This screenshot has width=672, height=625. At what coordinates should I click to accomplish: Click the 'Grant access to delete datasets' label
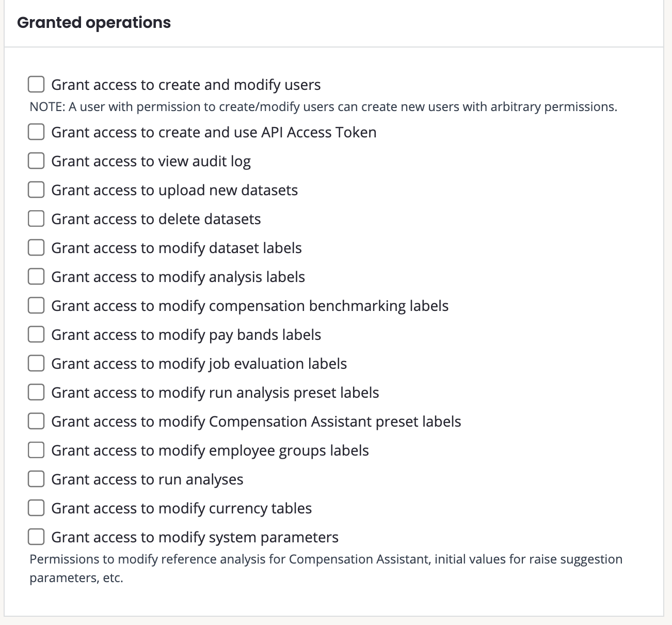point(156,219)
